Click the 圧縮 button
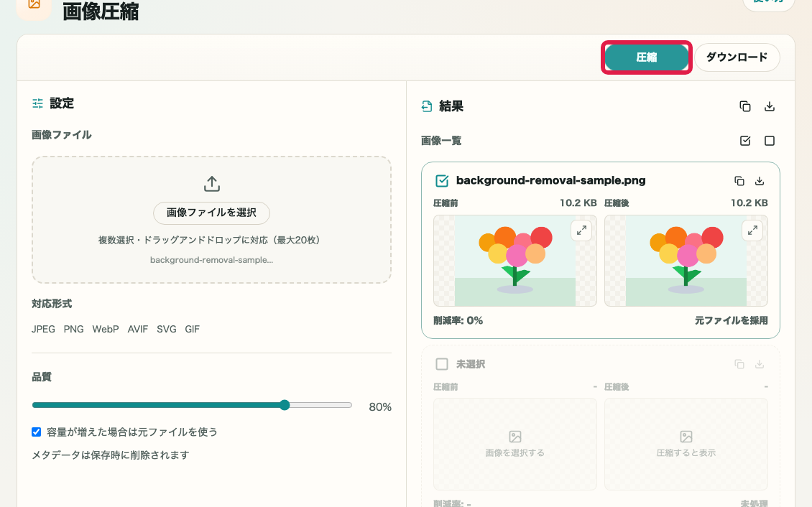The image size is (812, 507). click(x=646, y=57)
